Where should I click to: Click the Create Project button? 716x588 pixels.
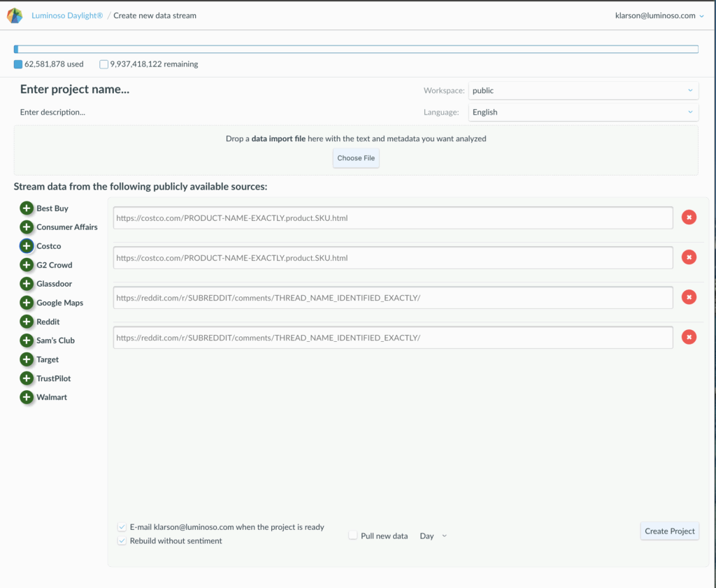[669, 531]
